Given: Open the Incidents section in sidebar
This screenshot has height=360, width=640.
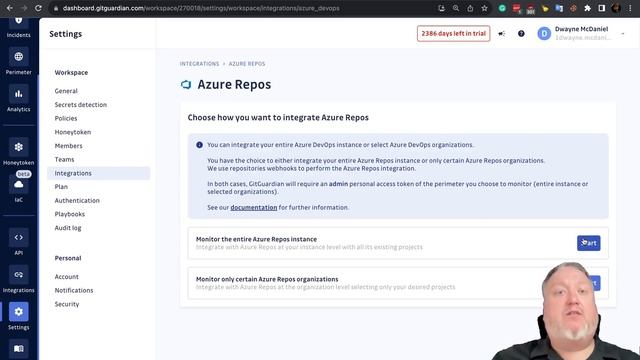Looking at the screenshot, I should click(18, 28).
